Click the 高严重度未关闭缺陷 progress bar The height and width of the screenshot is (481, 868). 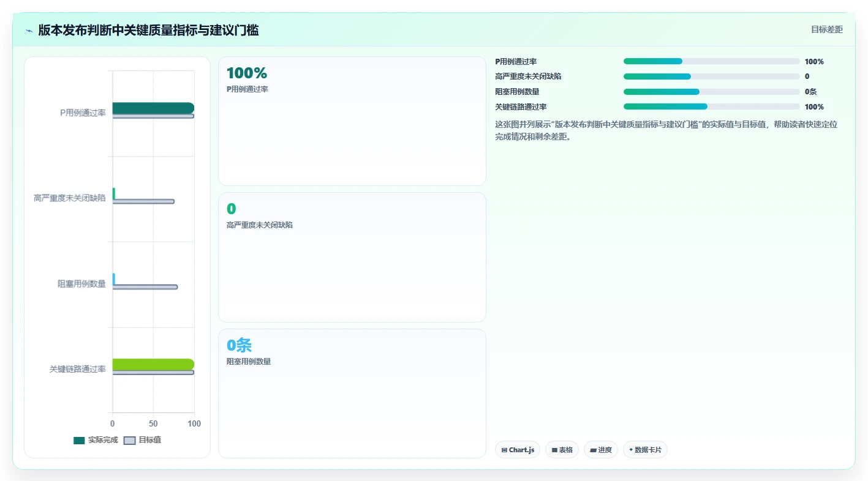[711, 76]
